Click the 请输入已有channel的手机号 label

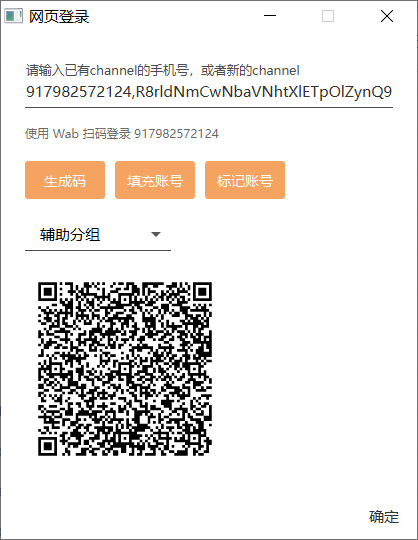(x=163, y=70)
